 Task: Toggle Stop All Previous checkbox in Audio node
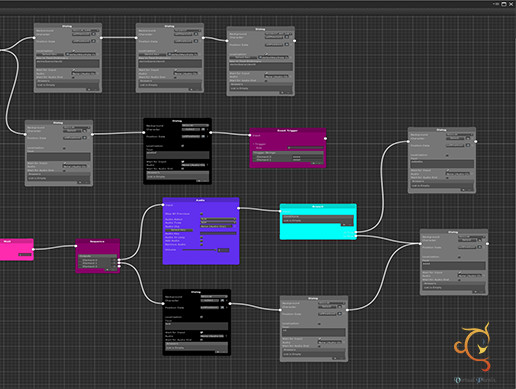[x=201, y=214]
